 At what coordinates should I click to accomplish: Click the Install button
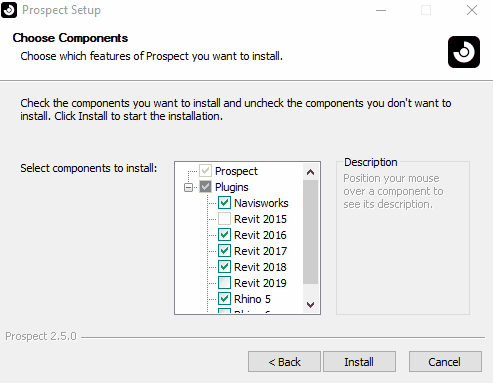pyautogui.click(x=359, y=362)
